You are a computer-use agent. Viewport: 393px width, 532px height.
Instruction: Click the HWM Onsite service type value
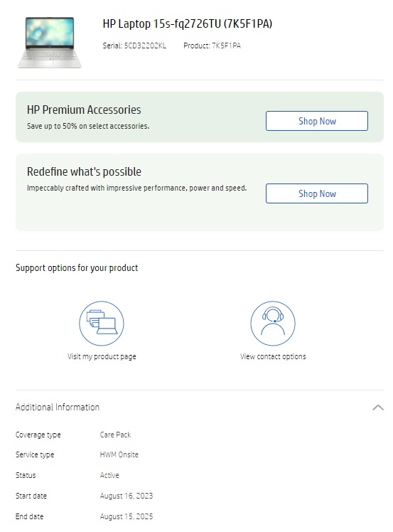coord(119,454)
